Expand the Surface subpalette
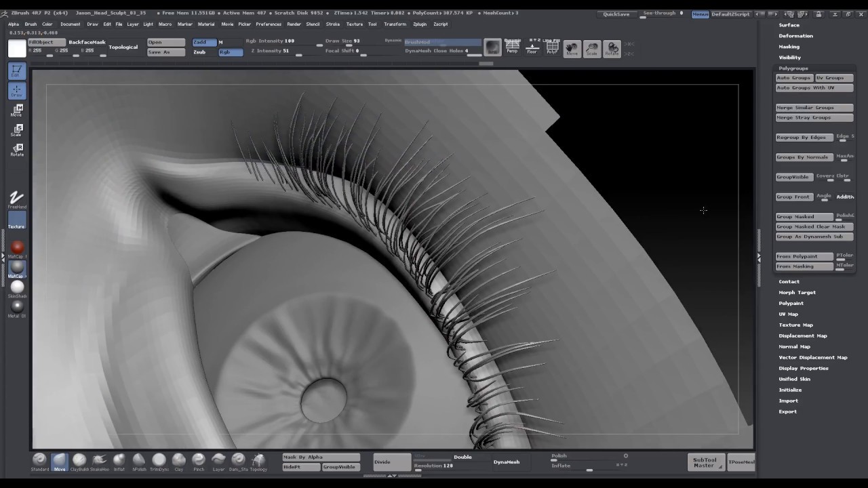Viewport: 868px width, 488px height. click(x=789, y=25)
